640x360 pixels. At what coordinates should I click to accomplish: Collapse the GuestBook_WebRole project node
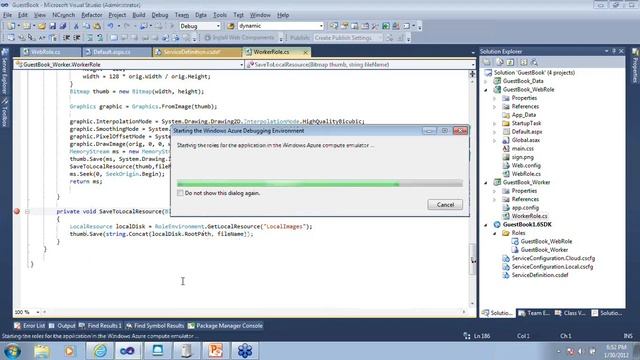point(486,90)
